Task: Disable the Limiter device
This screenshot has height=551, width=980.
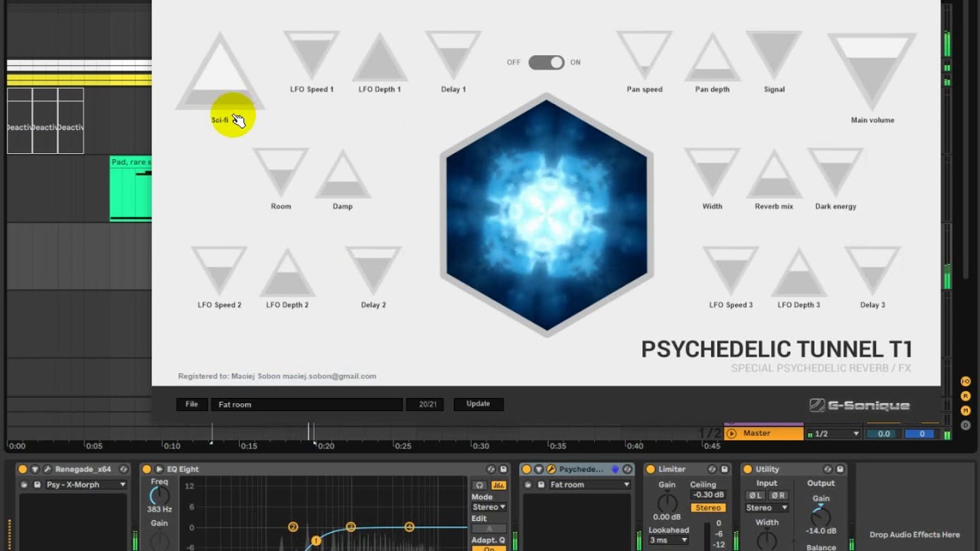Action: coord(650,469)
